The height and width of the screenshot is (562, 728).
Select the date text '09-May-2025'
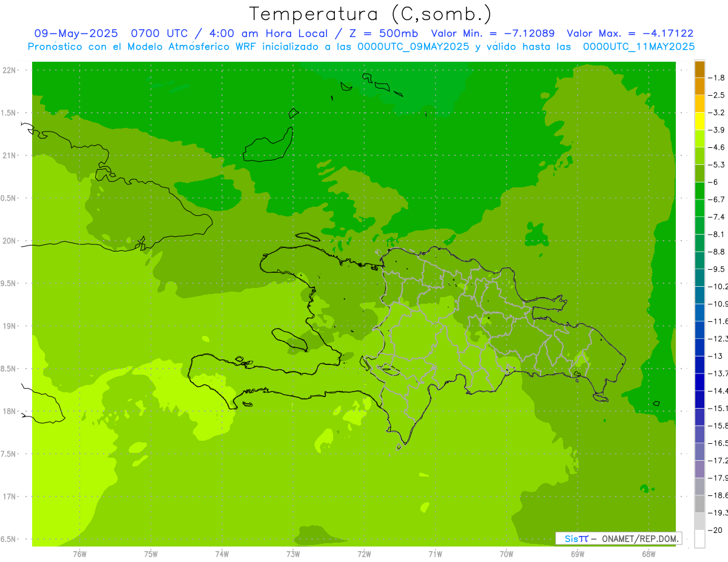click(x=76, y=34)
